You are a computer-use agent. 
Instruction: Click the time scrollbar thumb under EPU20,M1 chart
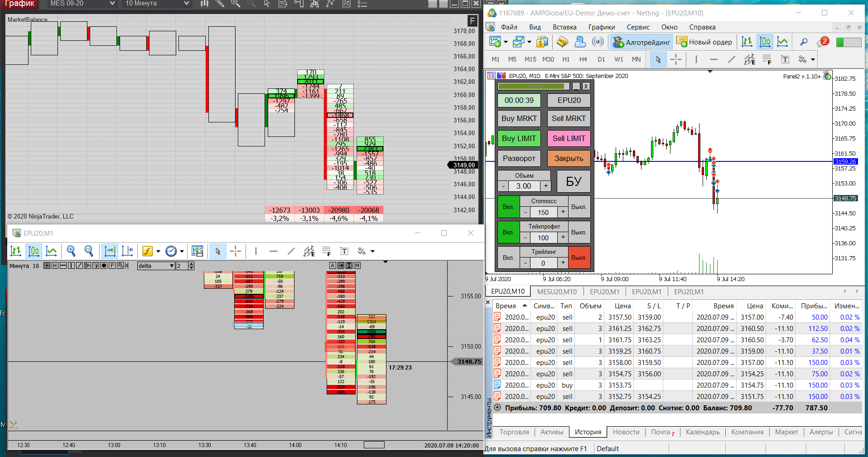click(374, 445)
